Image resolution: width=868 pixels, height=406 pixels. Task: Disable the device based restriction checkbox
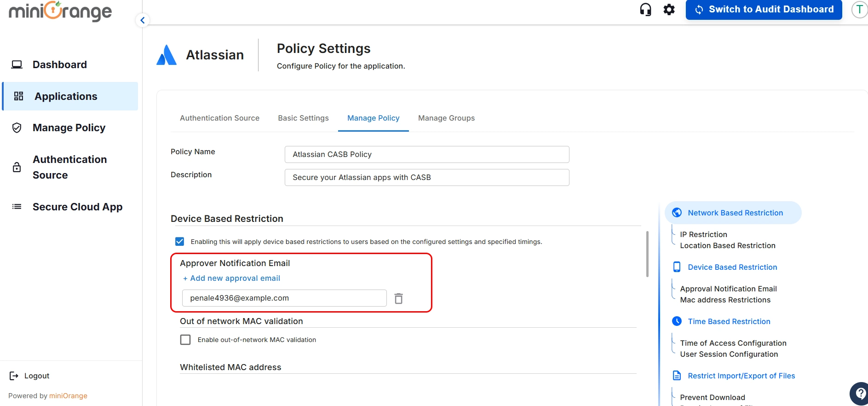(x=180, y=242)
